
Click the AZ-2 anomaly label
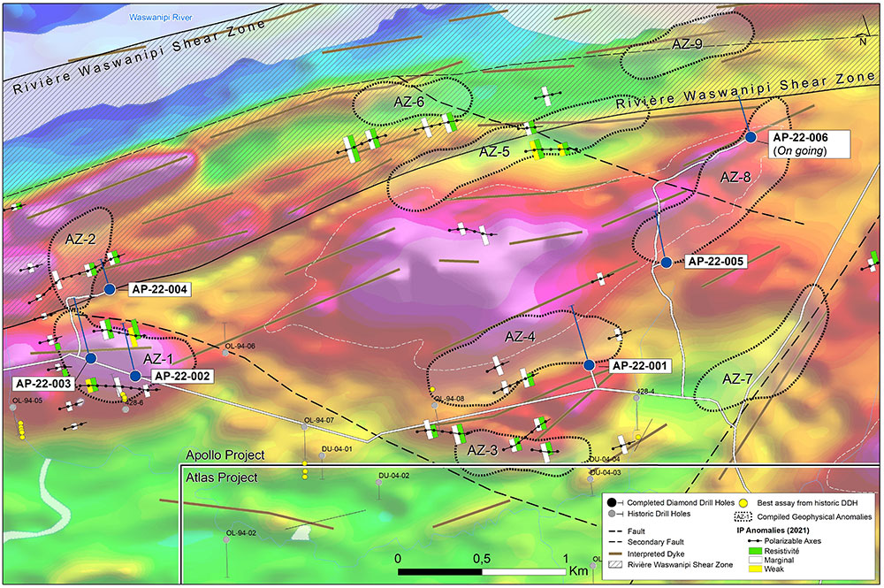coord(80,239)
